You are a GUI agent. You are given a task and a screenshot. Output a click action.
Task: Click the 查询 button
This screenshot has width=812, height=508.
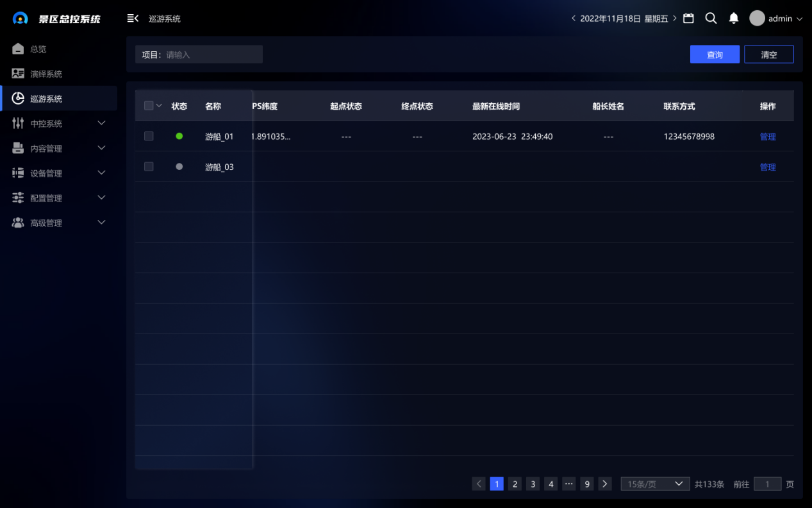[x=715, y=55]
